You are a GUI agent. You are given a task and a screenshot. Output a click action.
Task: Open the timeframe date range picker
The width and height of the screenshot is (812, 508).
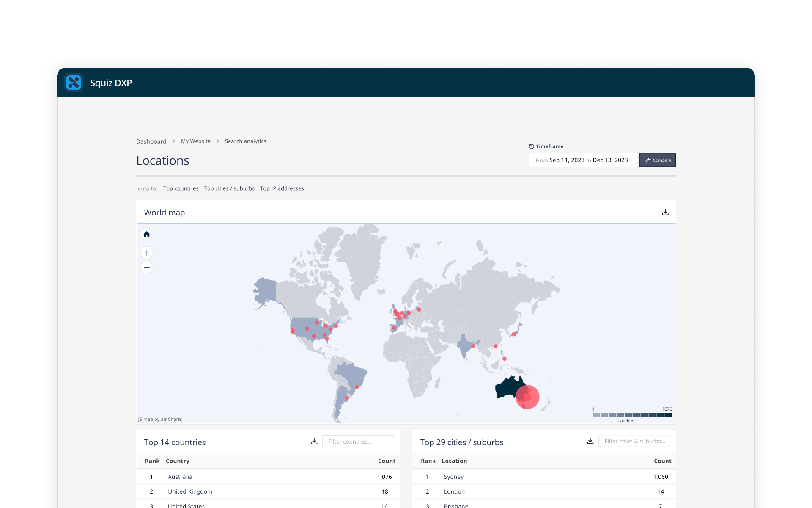[x=582, y=160]
